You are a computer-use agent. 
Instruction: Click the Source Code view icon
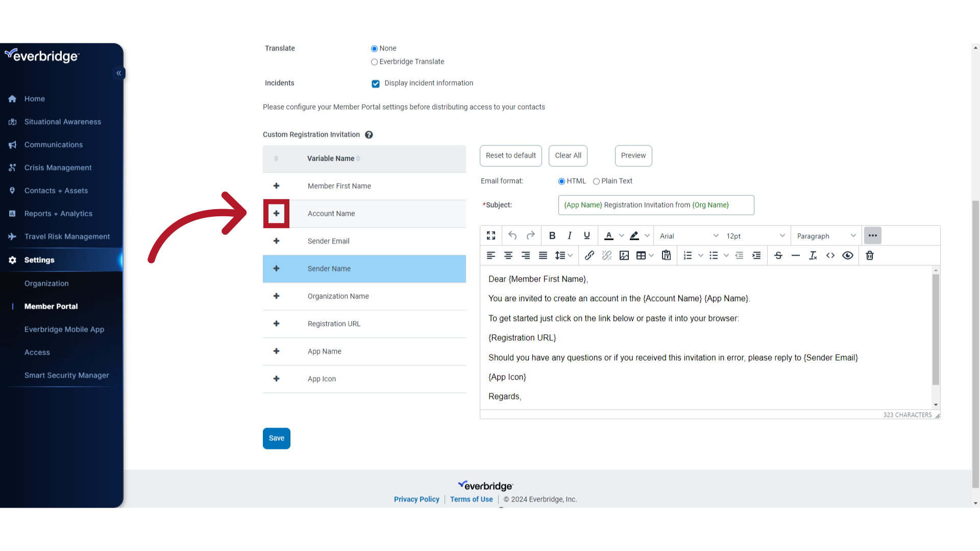[x=830, y=256]
